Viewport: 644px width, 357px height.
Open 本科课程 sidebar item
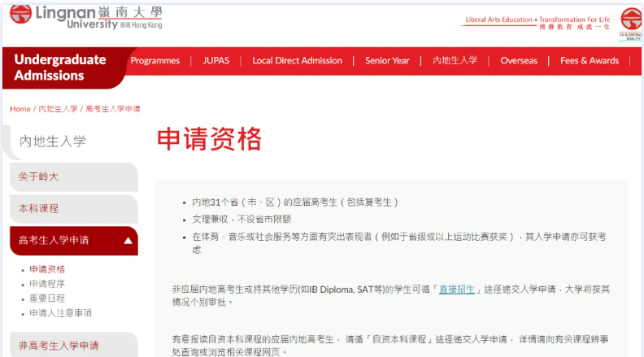39,208
